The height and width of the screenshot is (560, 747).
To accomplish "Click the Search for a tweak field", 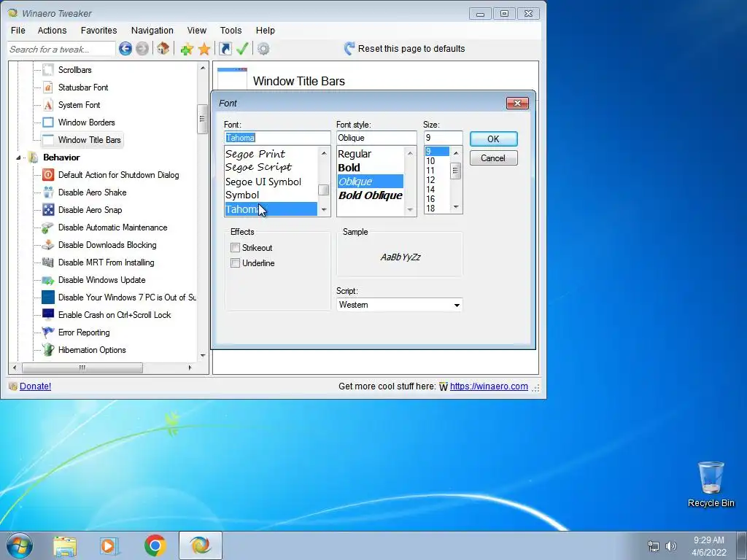I will point(61,49).
